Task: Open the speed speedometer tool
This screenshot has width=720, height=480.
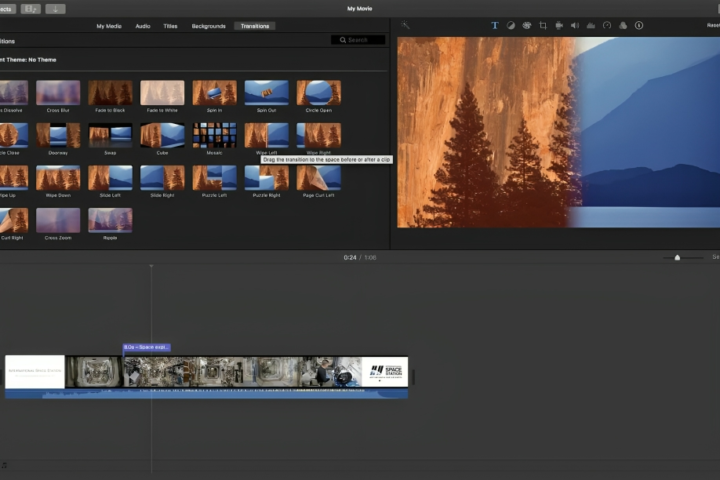Action: pos(606,25)
